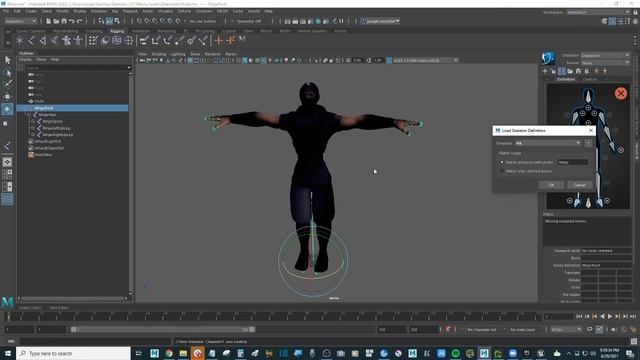Click Go to Start of playback range
640x360 pixels.
point(579,316)
